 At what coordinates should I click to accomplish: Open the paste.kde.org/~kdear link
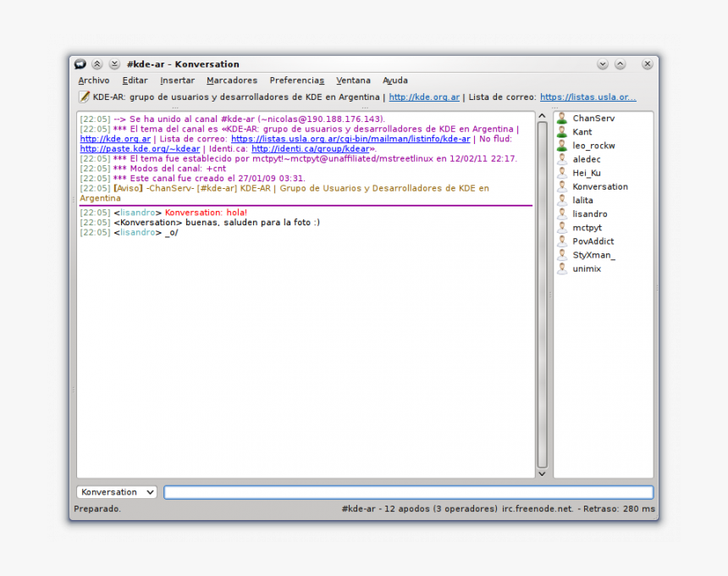pyautogui.click(x=140, y=148)
